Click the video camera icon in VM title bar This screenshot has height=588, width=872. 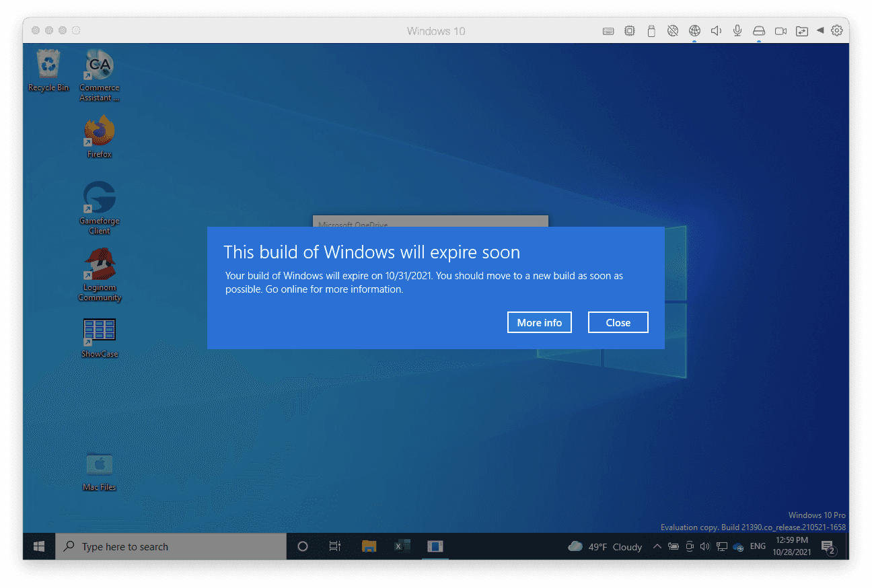click(780, 31)
